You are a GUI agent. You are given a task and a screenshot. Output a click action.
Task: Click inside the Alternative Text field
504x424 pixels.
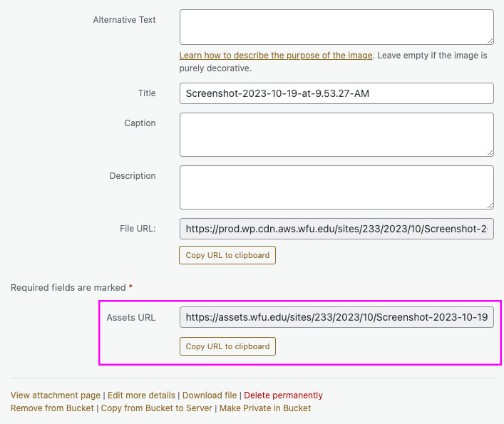(336, 27)
